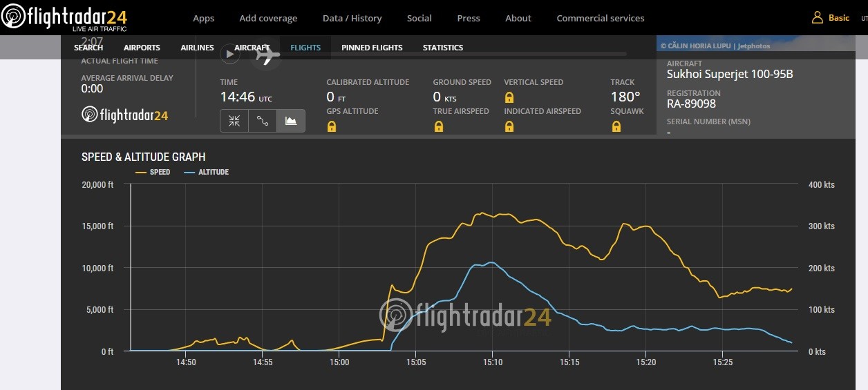Image resolution: width=868 pixels, height=390 pixels.
Task: Click the Squawk lock icon
Action: (x=616, y=126)
